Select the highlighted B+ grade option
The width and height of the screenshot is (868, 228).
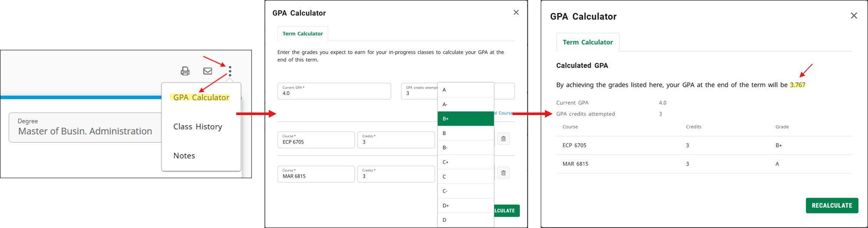click(465, 119)
